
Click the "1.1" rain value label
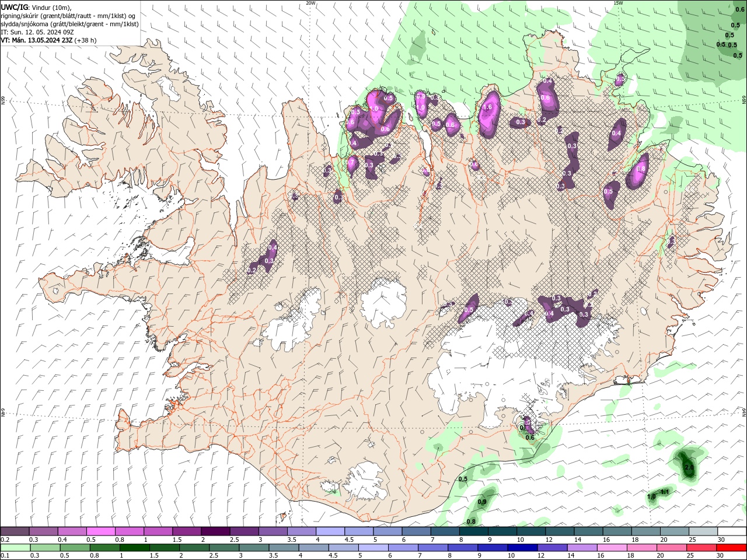[664, 492]
